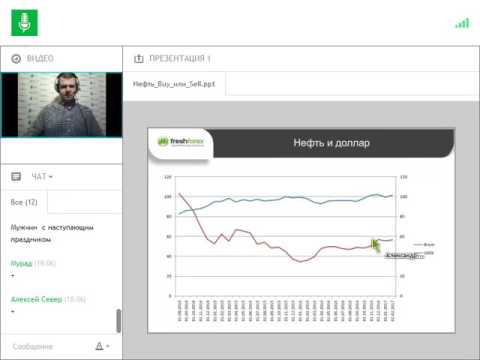Click user name Алексей Север in chat
The image size is (480, 360).
coord(36,299)
